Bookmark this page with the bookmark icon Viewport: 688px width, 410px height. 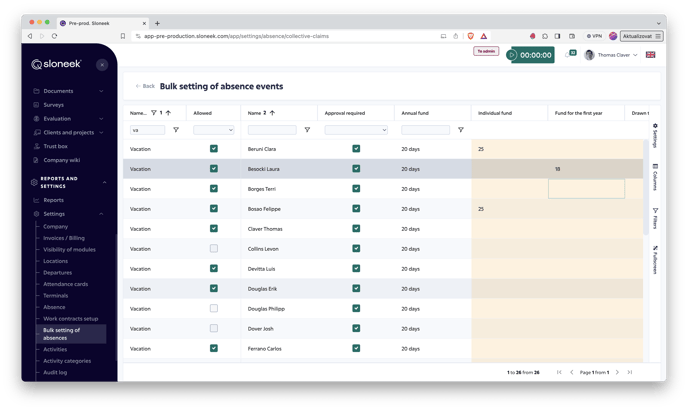click(x=123, y=36)
